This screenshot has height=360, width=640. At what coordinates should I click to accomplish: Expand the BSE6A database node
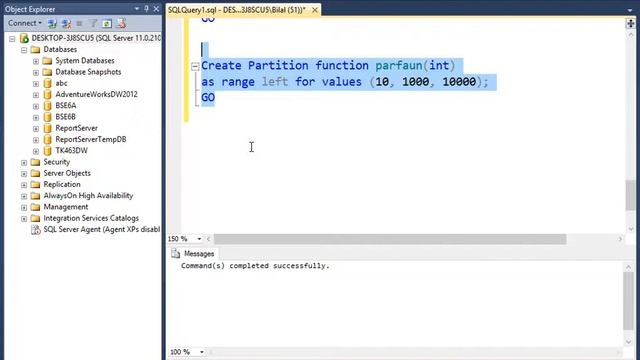tap(36, 106)
